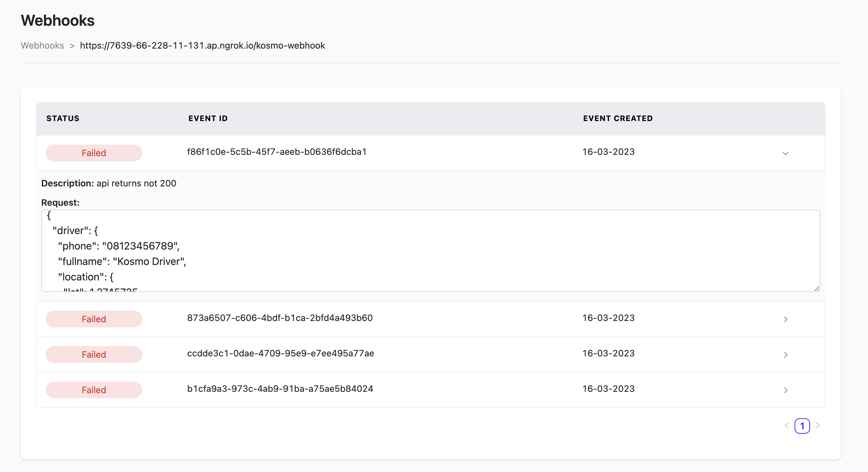Go to next page arrow
The width and height of the screenshot is (868, 472).
point(818,426)
